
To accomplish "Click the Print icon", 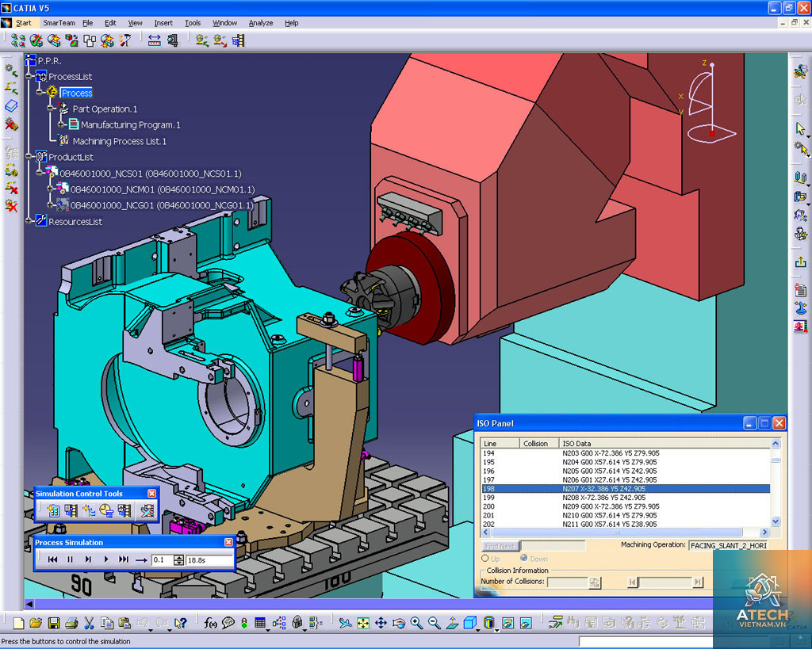I will point(71,623).
